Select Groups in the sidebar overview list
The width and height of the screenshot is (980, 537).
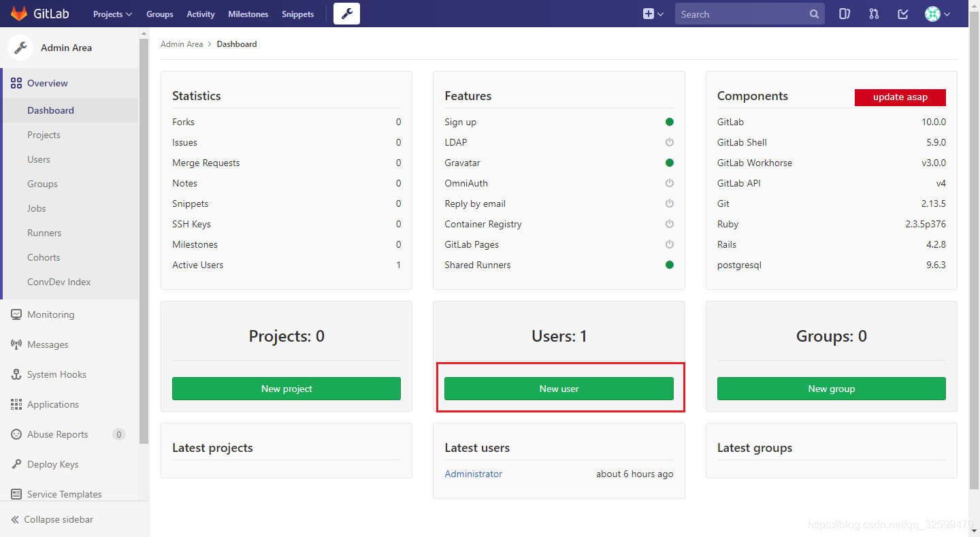(42, 184)
